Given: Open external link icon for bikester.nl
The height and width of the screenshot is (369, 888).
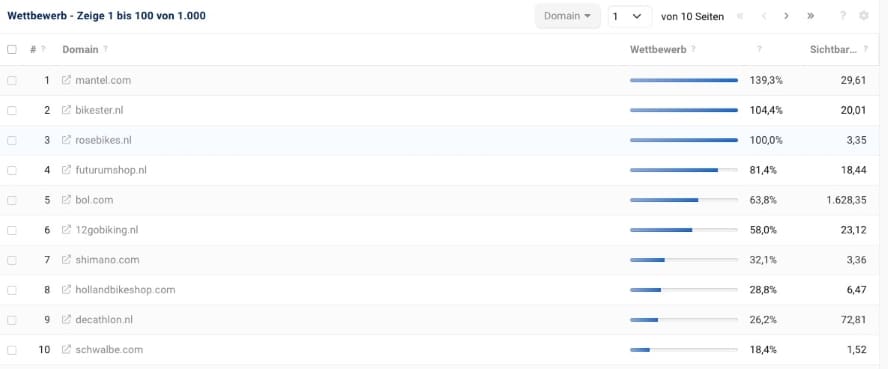Looking at the screenshot, I should 66,110.
